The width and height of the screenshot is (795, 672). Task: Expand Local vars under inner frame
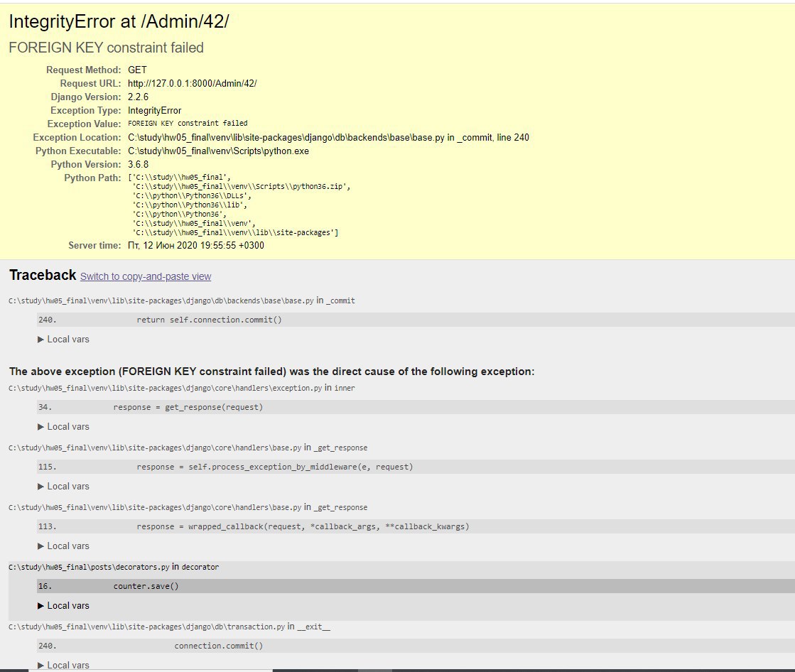pos(63,427)
